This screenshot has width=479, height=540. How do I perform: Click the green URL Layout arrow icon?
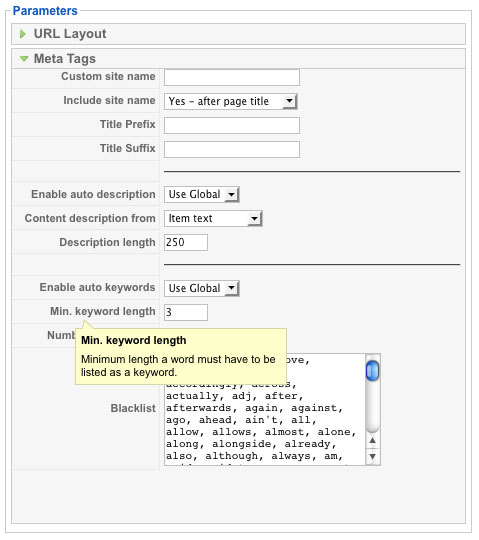click(x=23, y=34)
